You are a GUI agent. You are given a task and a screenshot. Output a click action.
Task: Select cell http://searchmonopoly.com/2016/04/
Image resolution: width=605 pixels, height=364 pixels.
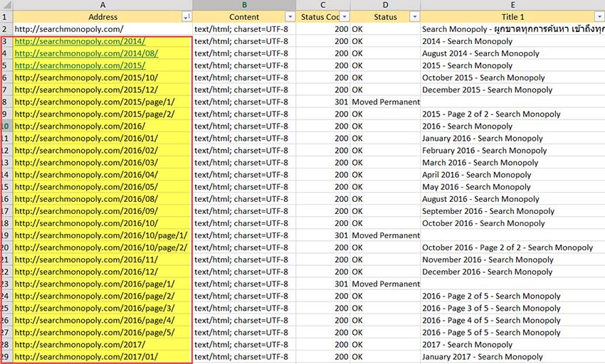102,175
